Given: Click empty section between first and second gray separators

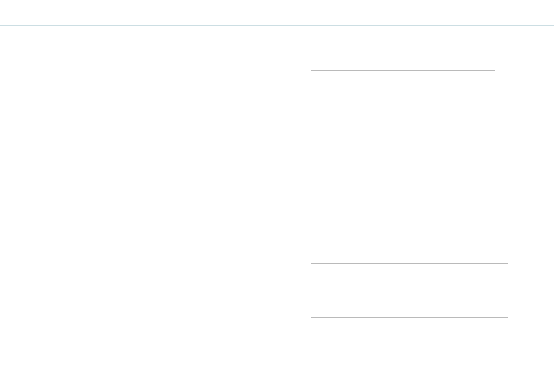Looking at the screenshot, I should pyautogui.click(x=403, y=103).
